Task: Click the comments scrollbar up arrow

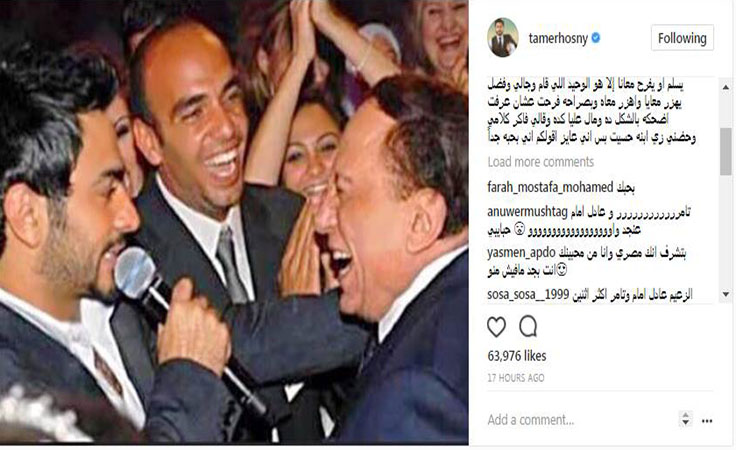Action: [x=726, y=87]
